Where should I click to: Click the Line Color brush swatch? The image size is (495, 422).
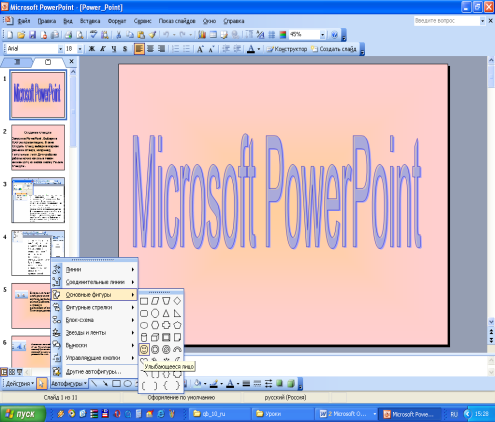pyautogui.click(x=214, y=384)
